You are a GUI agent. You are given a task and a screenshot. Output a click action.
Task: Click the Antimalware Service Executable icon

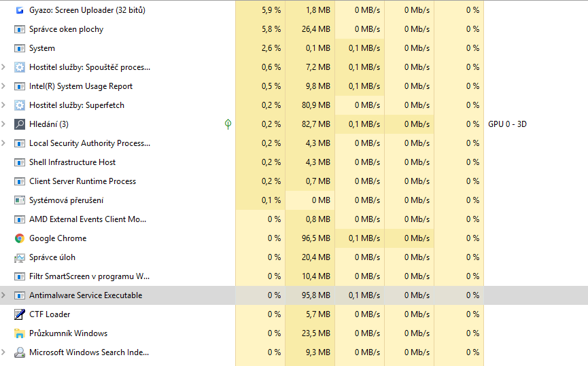pos(20,295)
